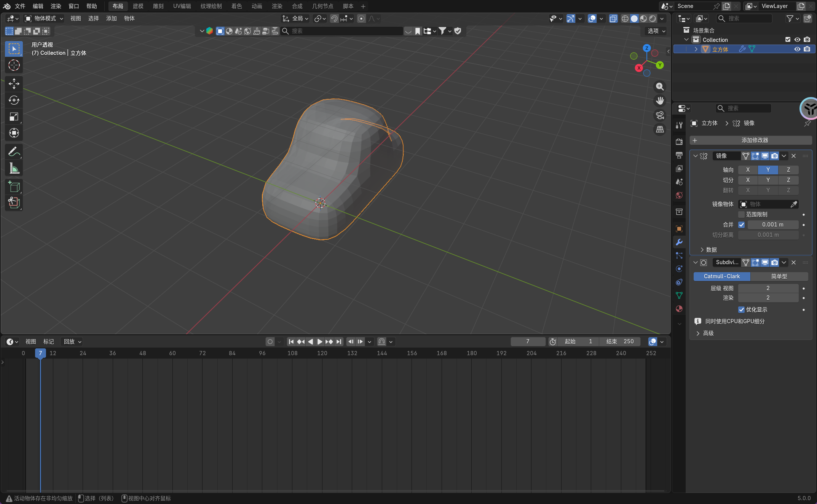The width and height of the screenshot is (817, 504).
Task: Switch to the 雕刻 workspace tab
Action: click(158, 6)
